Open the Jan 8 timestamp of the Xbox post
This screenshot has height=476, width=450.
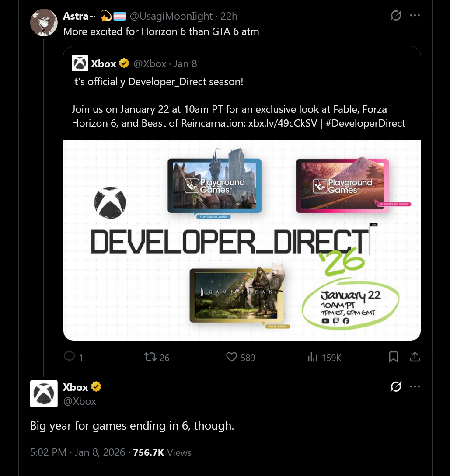pos(185,63)
